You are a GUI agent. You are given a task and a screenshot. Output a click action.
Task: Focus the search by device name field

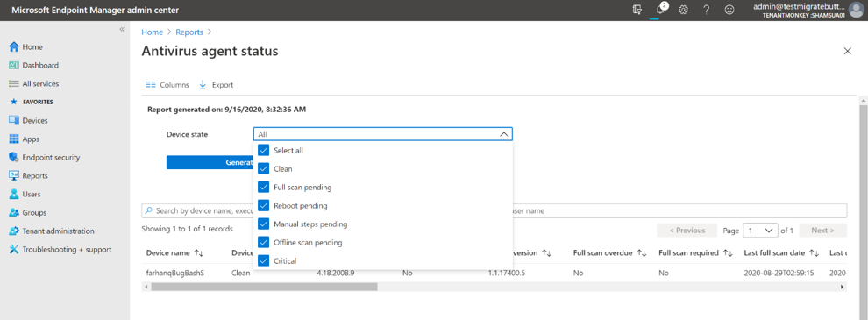pos(494,211)
